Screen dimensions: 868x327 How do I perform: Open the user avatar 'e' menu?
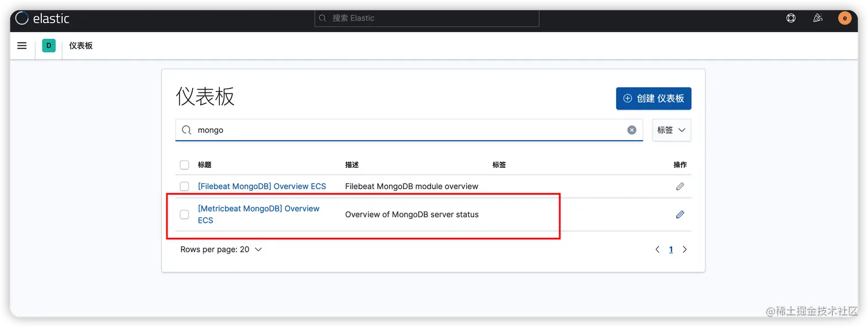844,18
